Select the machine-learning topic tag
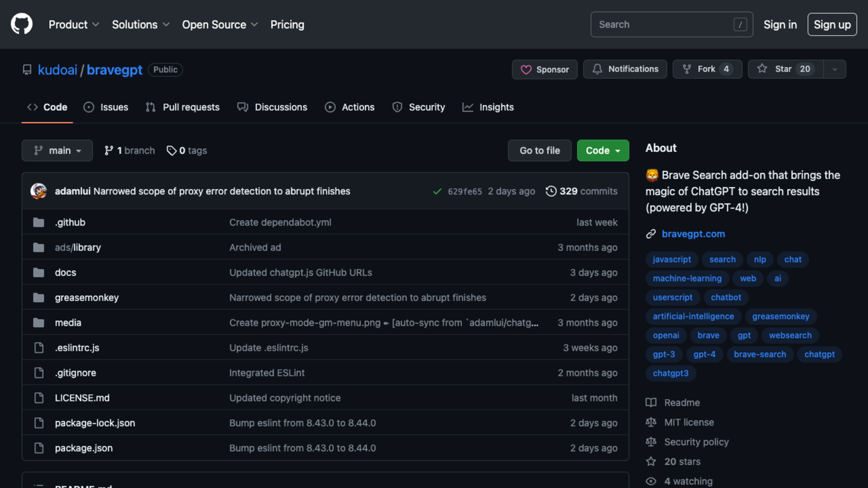The image size is (868, 488). pyautogui.click(x=687, y=278)
